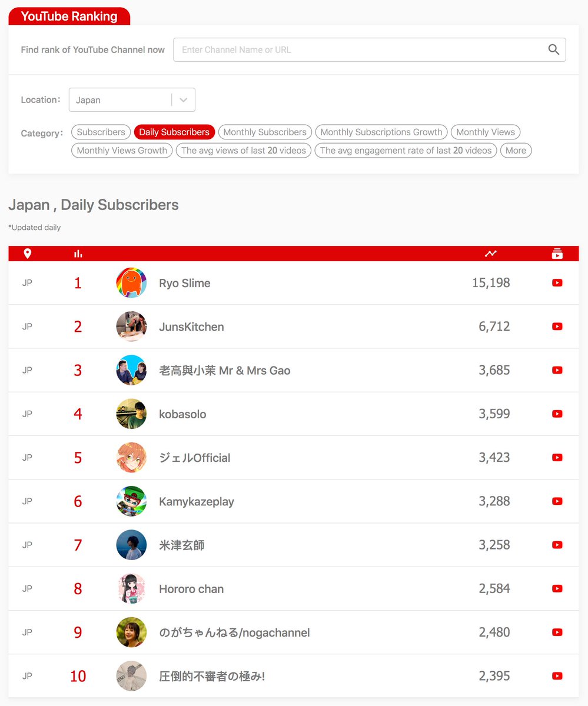Viewport: 588px width, 706px height.
Task: Open YouTube icon for Kamykazeplay
Action: (557, 501)
